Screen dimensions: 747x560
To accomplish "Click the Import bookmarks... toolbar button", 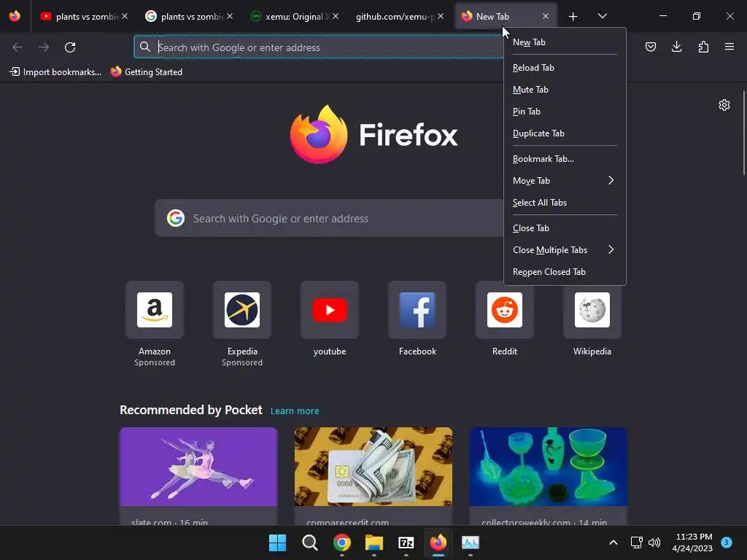I will (55, 72).
